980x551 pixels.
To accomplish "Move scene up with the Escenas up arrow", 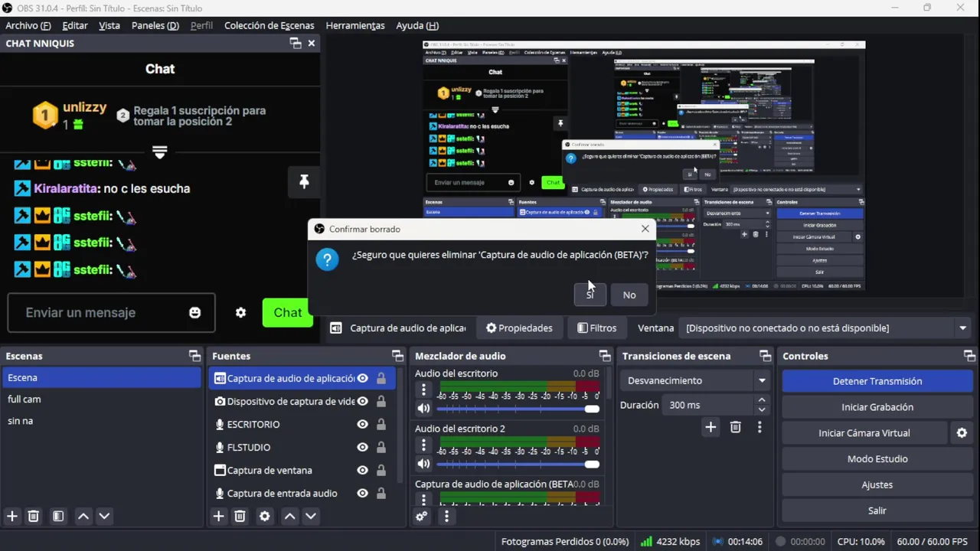I will pos(83,517).
